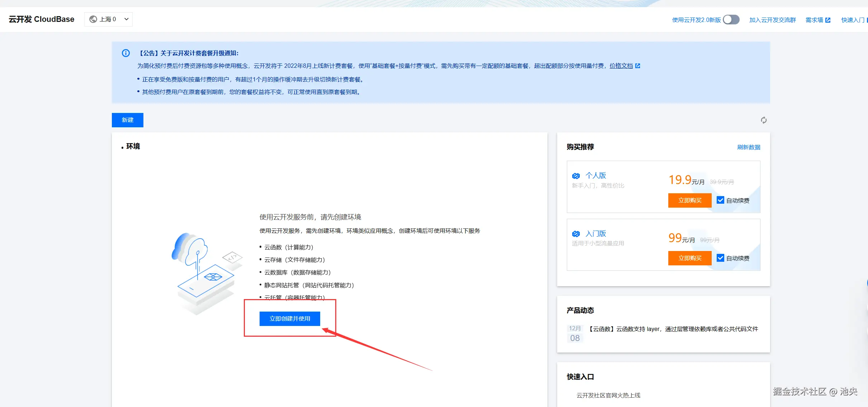Open the 上海 region dropdown
This screenshot has width=868, height=407.
pos(108,19)
